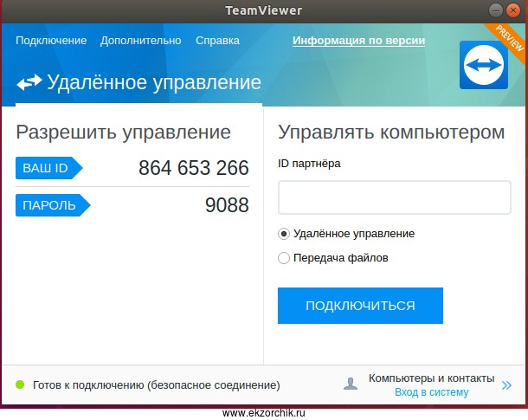Close the TeamViewer window

[x=513, y=10]
